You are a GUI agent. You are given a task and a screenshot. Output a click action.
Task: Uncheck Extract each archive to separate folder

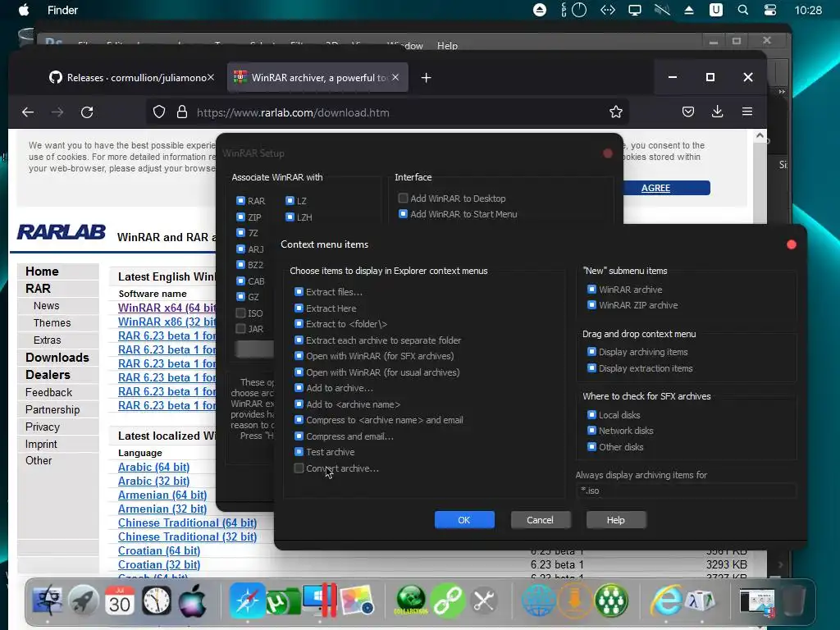299,340
